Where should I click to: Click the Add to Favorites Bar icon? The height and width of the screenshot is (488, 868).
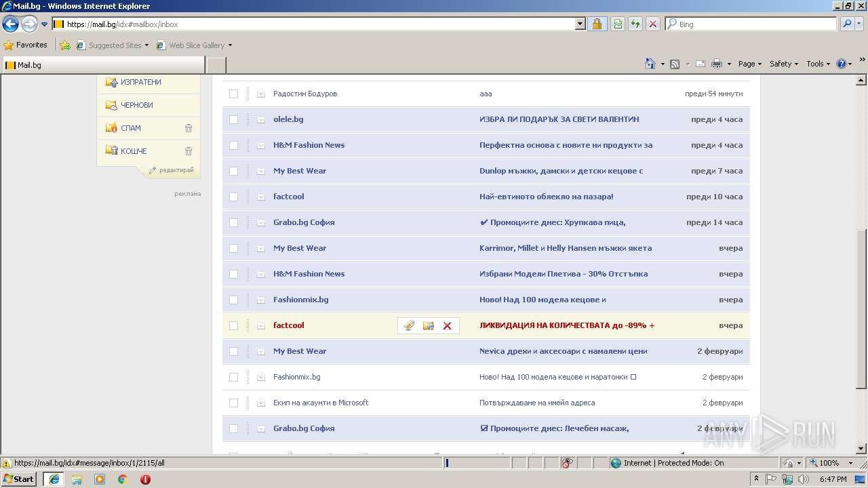click(65, 45)
